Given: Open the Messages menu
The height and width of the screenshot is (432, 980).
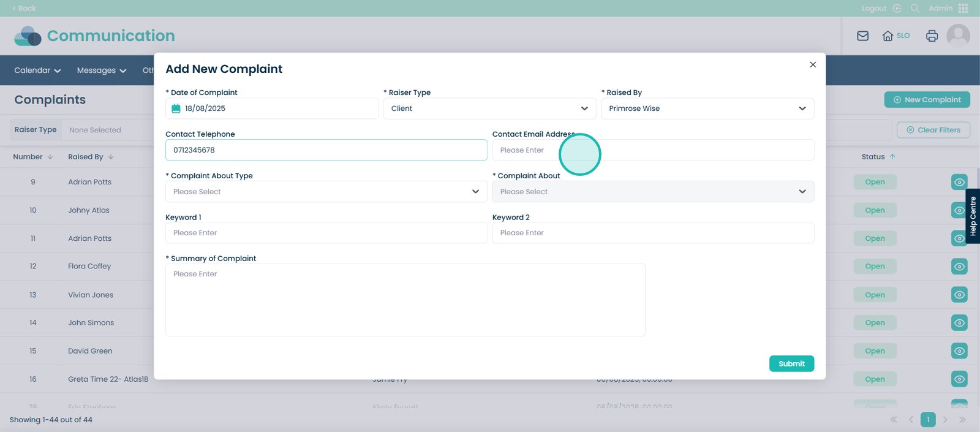Looking at the screenshot, I should tap(101, 70).
